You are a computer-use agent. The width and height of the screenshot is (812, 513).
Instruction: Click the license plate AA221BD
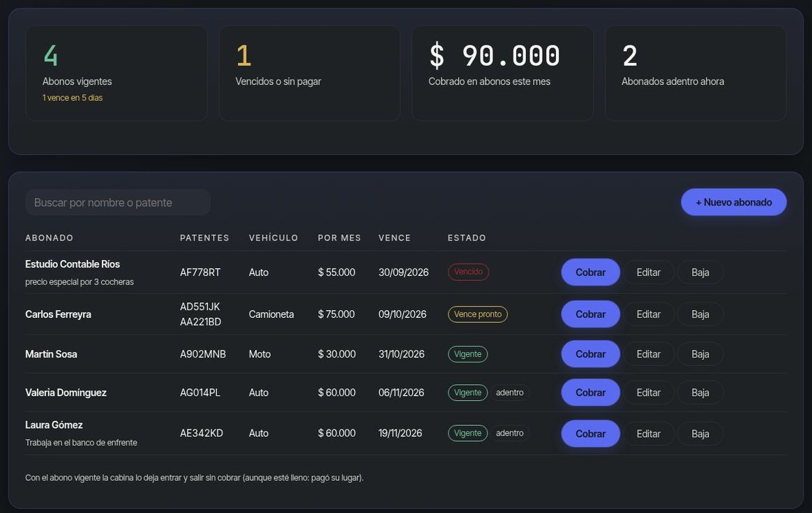click(x=200, y=322)
